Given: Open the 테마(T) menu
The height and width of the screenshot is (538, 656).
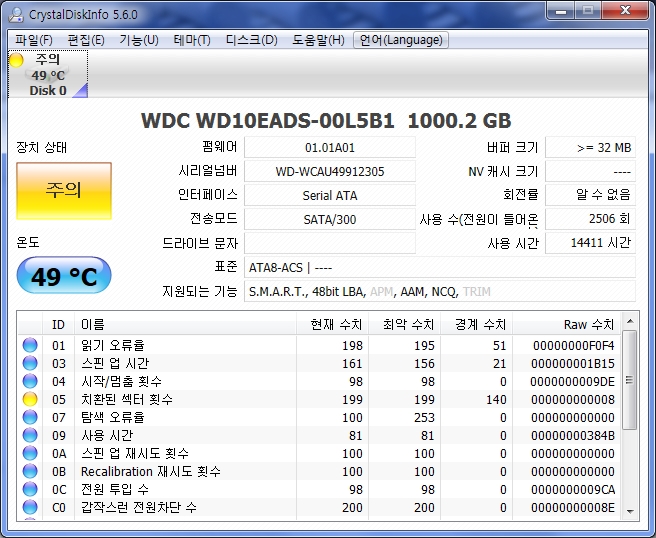Looking at the screenshot, I should click(192, 40).
